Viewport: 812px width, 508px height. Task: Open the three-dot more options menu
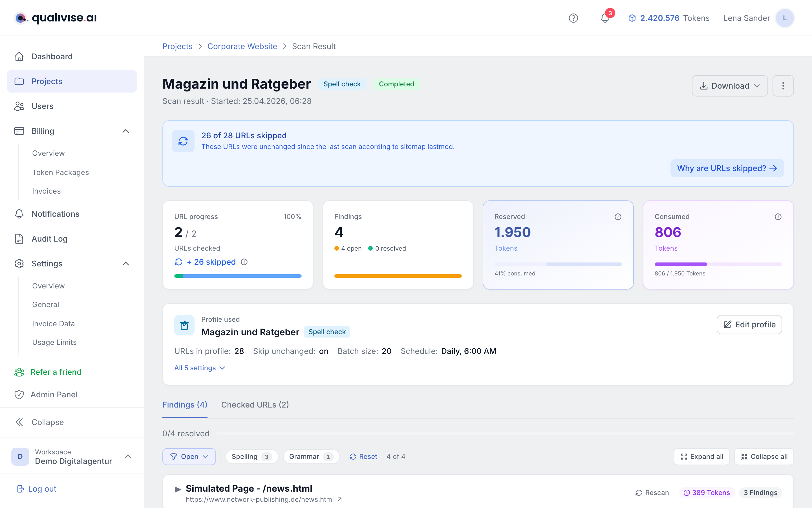point(783,86)
